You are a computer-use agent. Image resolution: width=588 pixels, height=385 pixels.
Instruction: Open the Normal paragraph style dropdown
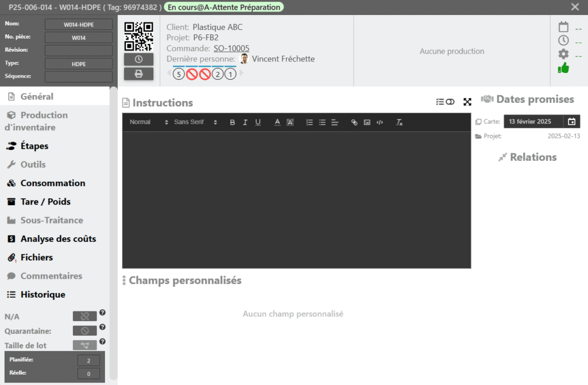tap(149, 122)
